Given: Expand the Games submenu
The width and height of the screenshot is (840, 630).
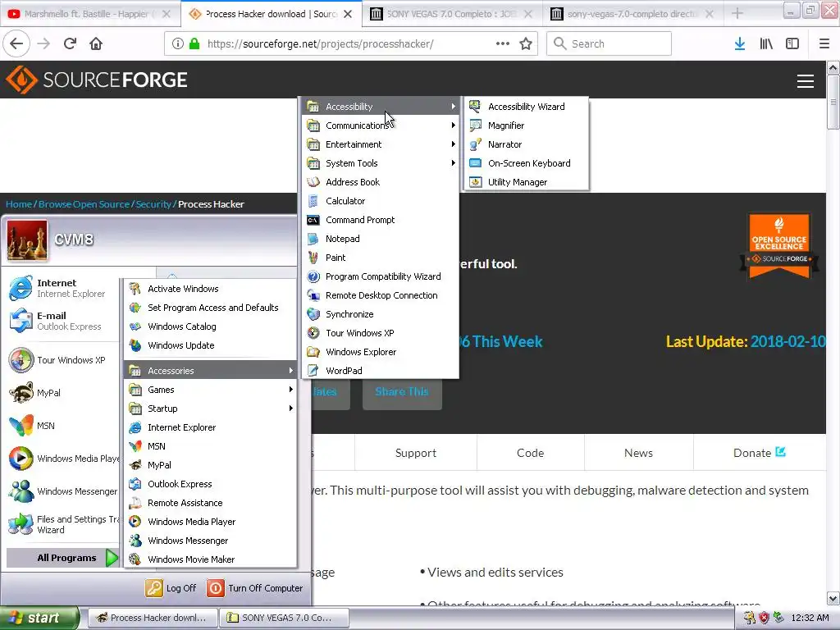Looking at the screenshot, I should click(x=211, y=390).
